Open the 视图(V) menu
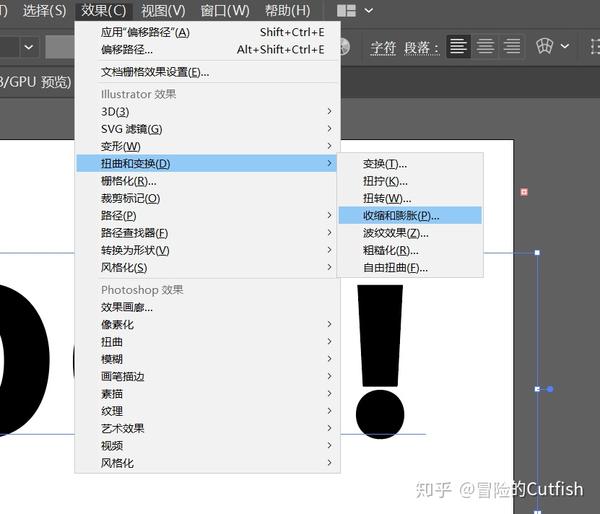 point(163,10)
